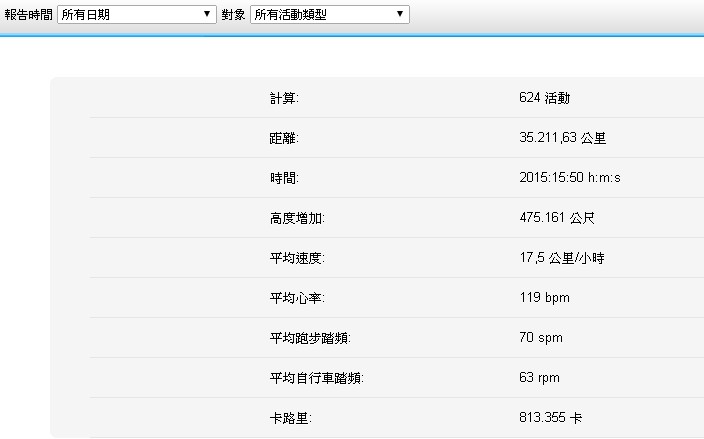Select the 高度增加 row label
The height and width of the screenshot is (439, 704).
point(297,218)
